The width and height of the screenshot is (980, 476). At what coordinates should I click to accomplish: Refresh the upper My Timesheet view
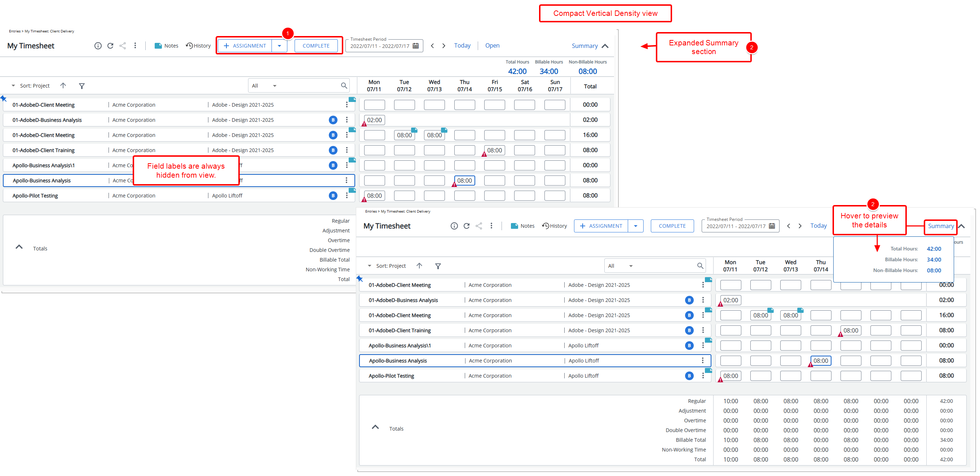pos(110,46)
